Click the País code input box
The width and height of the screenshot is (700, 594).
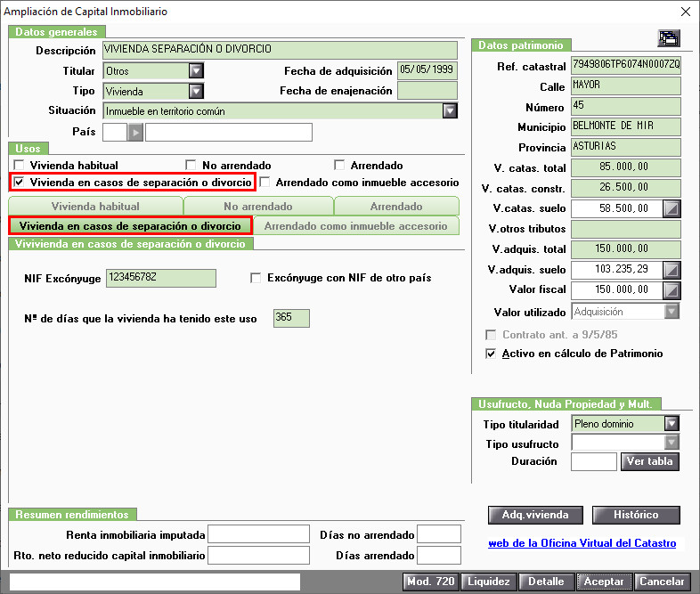(x=115, y=133)
